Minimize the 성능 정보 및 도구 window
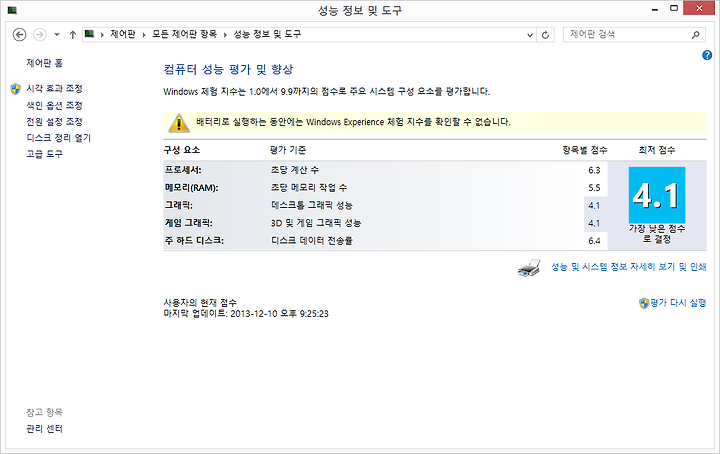Viewport: 720px width, 454px height. click(x=655, y=9)
